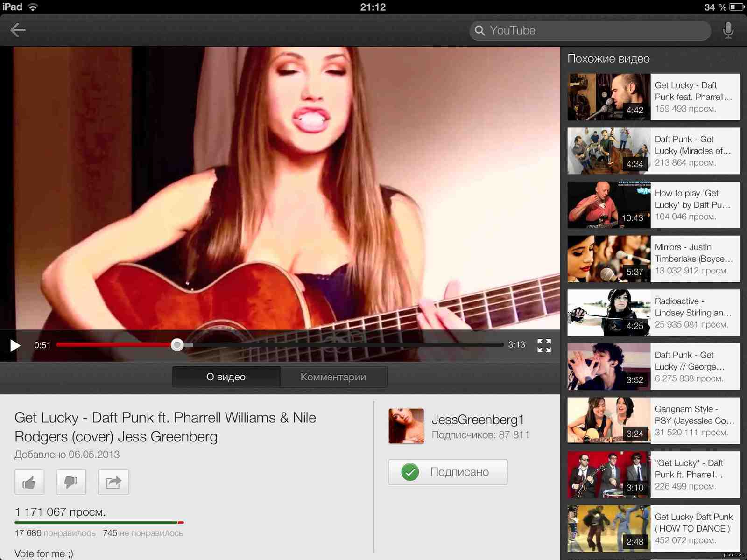Open the Комментарии tab
Image resolution: width=747 pixels, height=560 pixels.
tap(333, 377)
